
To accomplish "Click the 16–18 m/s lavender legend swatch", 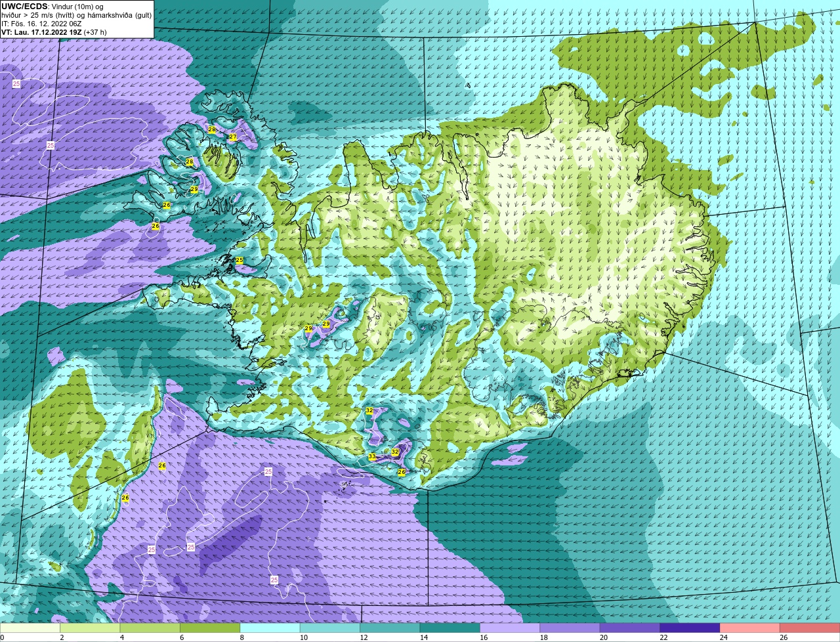I will click(511, 628).
